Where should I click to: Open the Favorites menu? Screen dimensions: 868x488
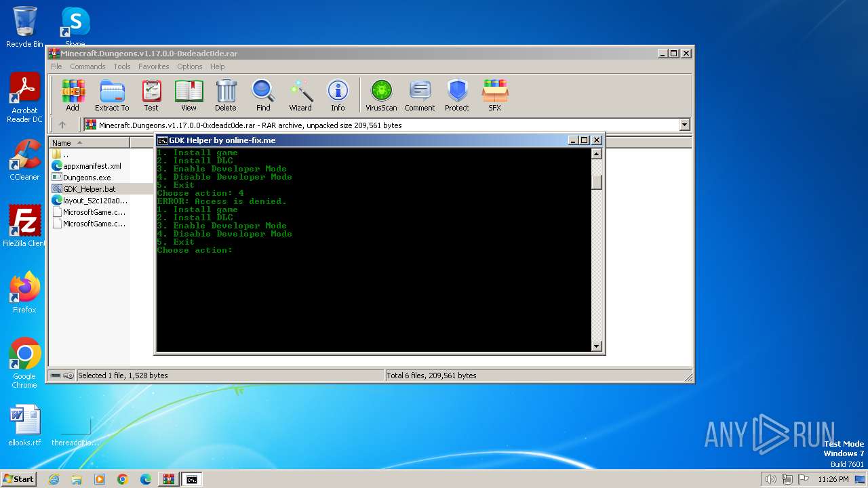[x=154, y=66]
